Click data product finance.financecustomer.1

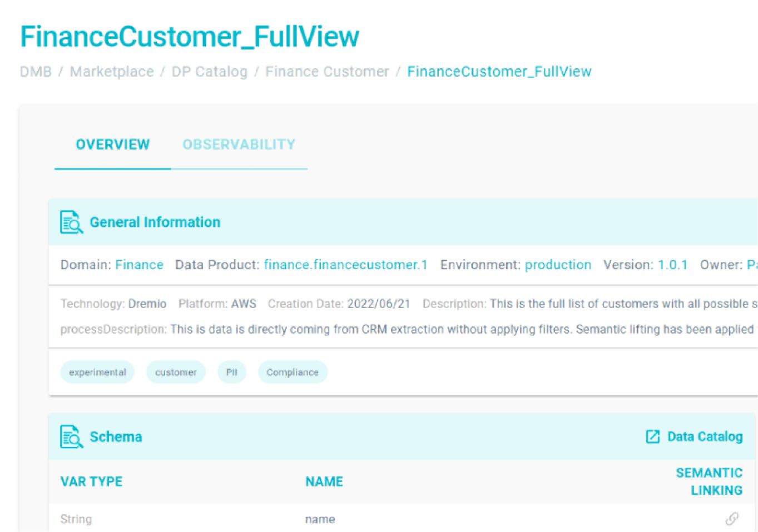coord(345,265)
